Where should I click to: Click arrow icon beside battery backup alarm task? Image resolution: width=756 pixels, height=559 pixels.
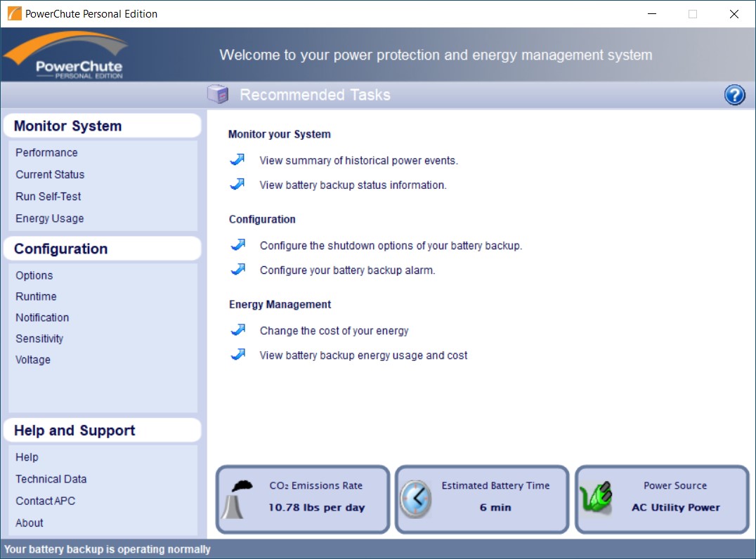pyautogui.click(x=237, y=270)
